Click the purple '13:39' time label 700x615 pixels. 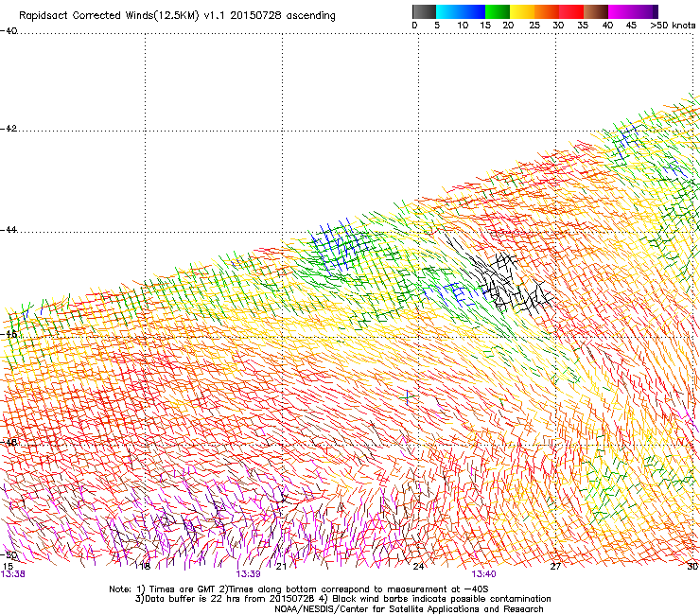click(x=248, y=574)
